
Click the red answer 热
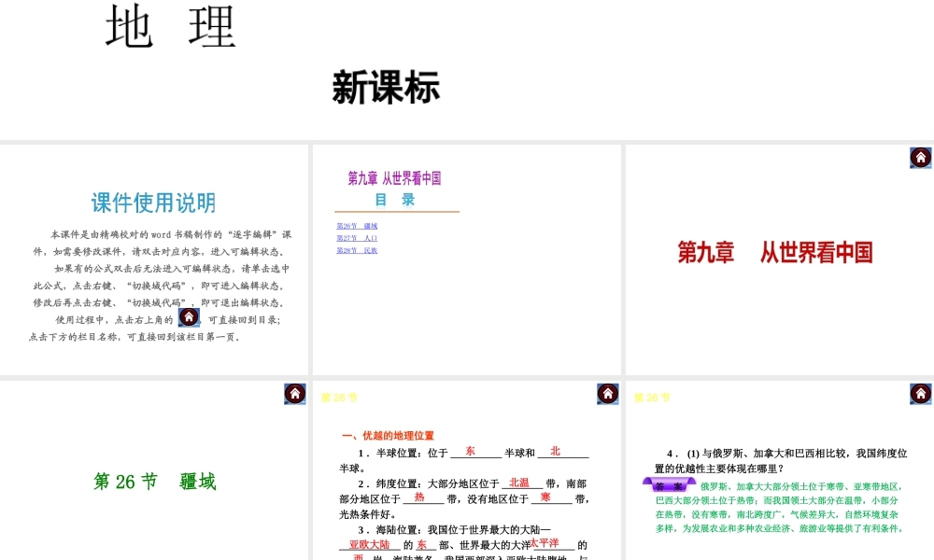click(419, 497)
